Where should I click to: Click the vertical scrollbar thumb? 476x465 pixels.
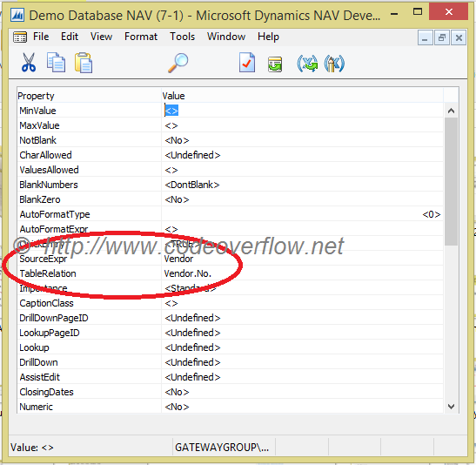point(451,181)
